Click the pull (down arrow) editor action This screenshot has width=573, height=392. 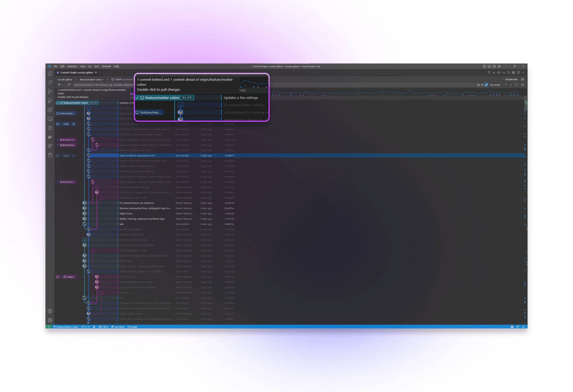point(494,72)
